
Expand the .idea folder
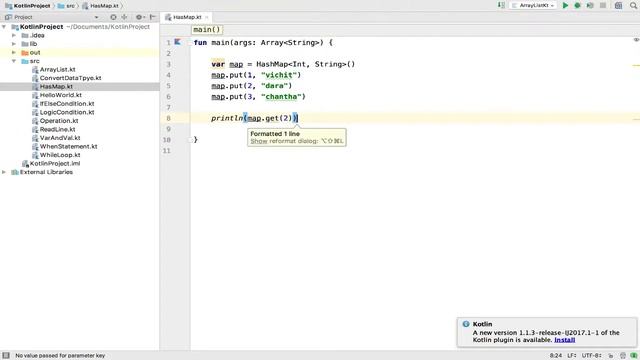click(14, 36)
